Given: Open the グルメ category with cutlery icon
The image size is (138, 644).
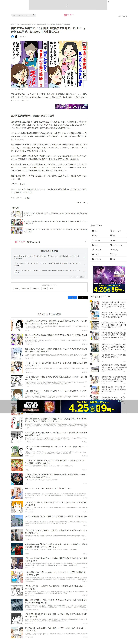Looking at the screenshot, I should coord(118,254).
